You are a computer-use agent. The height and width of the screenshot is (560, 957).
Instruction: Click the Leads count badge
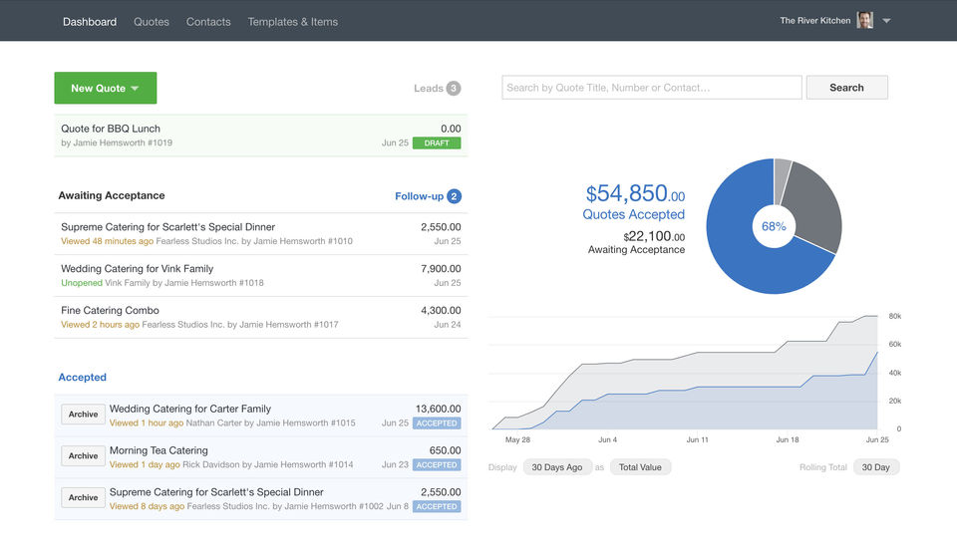point(454,88)
